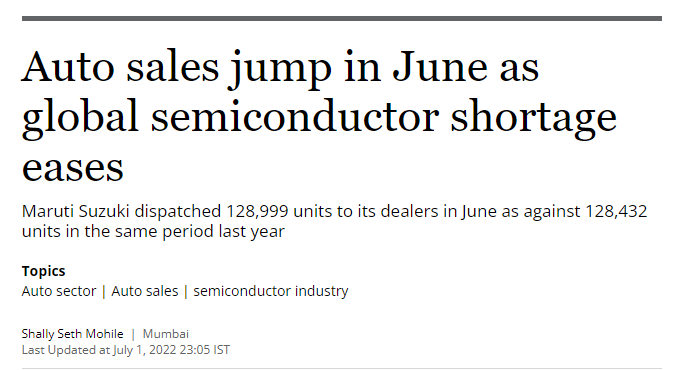The width and height of the screenshot is (683, 370).
Task: Click the '128,999' figure in the summary
Action: coord(257,211)
